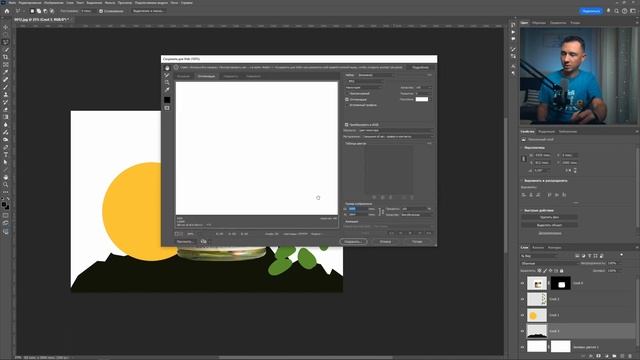Select the Hand tool in Photoshop toolbar

[5, 177]
